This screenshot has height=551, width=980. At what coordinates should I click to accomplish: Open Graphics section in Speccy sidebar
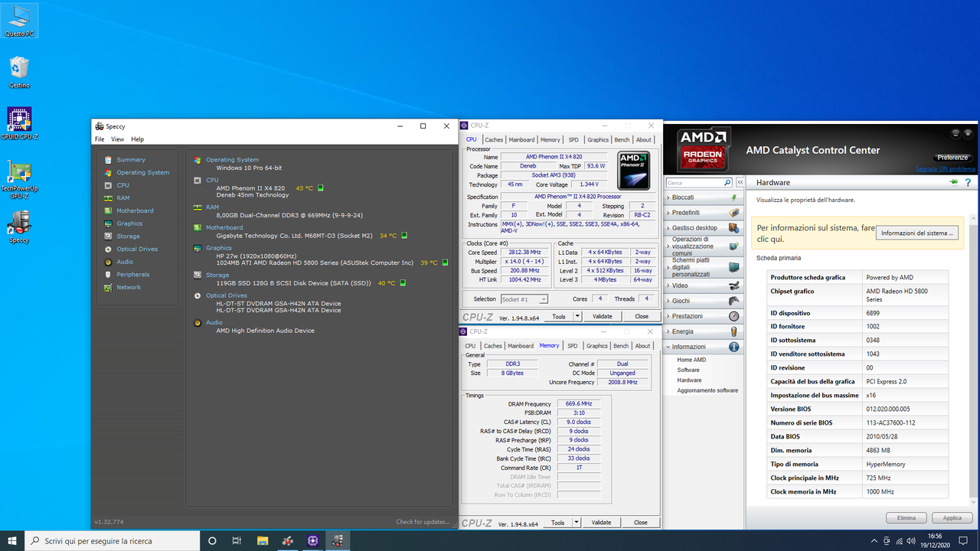[x=129, y=223]
